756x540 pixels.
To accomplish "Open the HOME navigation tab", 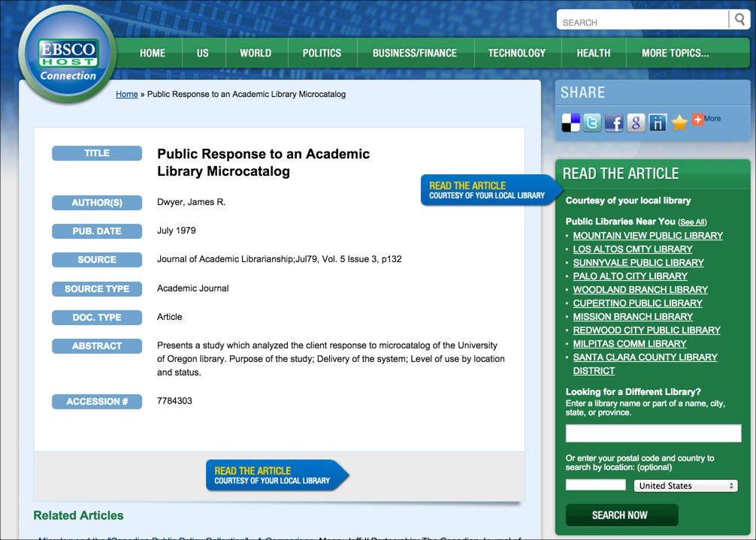I will click(153, 53).
